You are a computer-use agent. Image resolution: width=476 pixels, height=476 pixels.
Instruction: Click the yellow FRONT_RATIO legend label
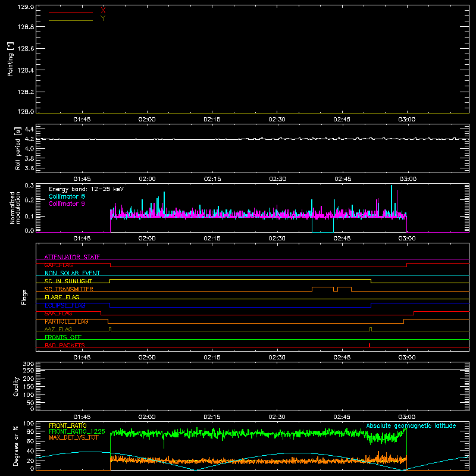point(68,425)
